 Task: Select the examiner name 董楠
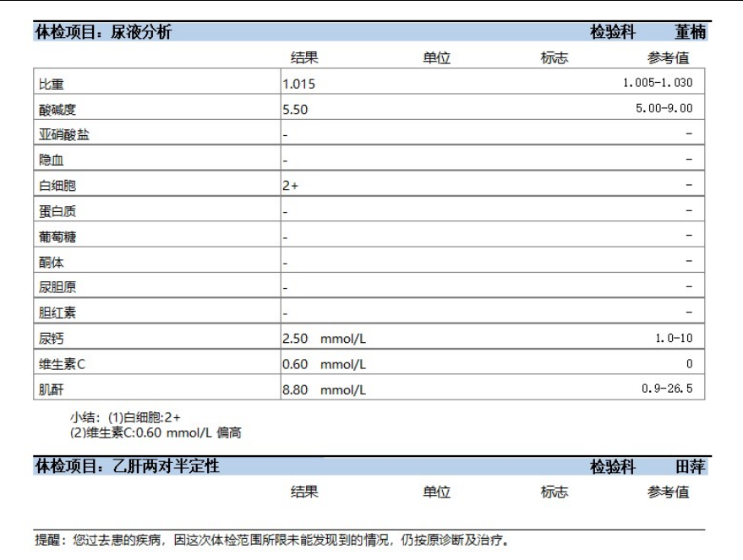coord(690,33)
